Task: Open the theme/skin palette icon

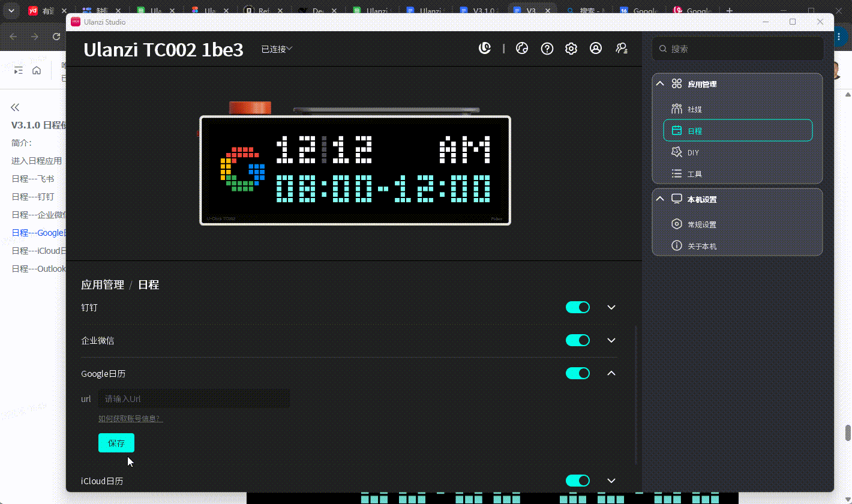Action: (x=522, y=49)
